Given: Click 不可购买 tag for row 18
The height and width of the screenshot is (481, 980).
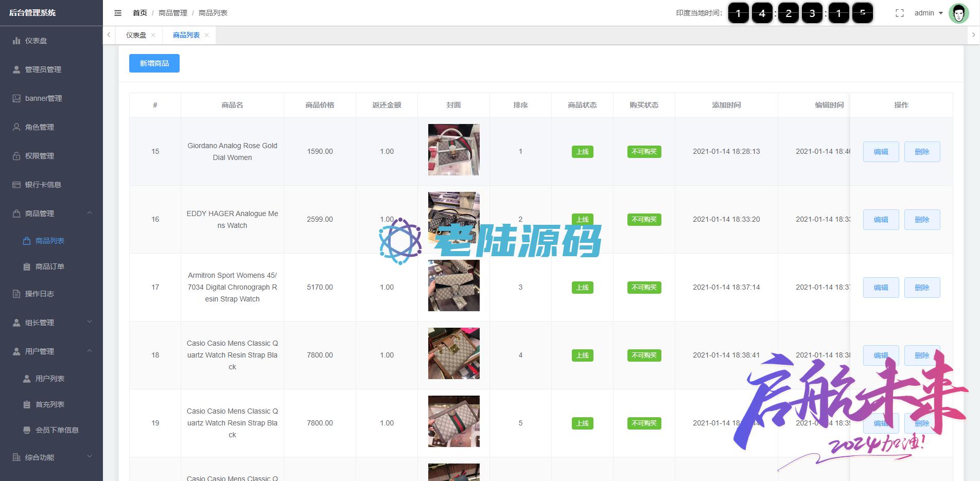Looking at the screenshot, I should click(644, 355).
